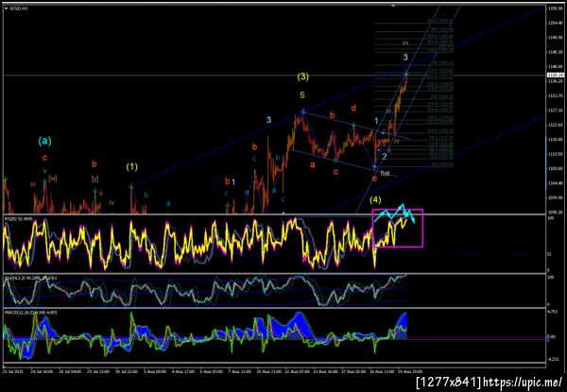Click the blue arrow marker at the wave (3) peak

coord(303,111)
